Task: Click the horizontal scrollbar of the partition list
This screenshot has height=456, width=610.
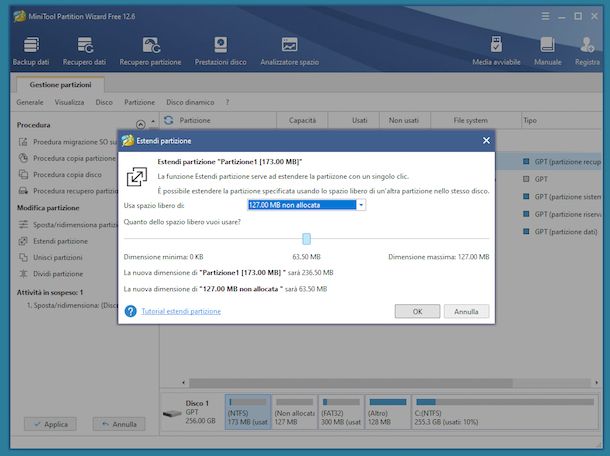Action: coord(351,382)
